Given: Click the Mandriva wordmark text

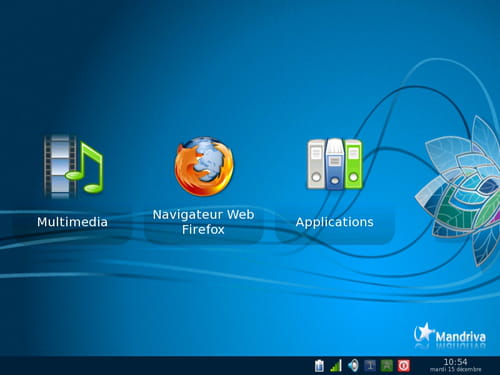Looking at the screenshot, I should coord(461,336).
